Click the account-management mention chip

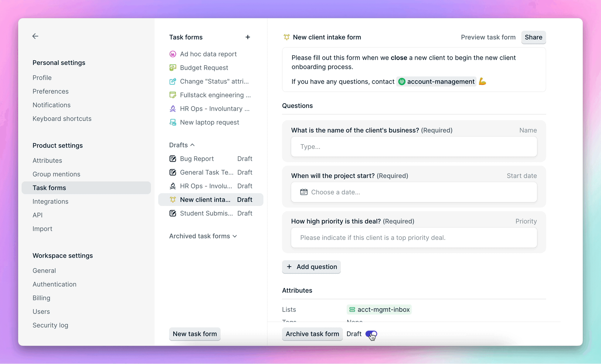pos(436,82)
